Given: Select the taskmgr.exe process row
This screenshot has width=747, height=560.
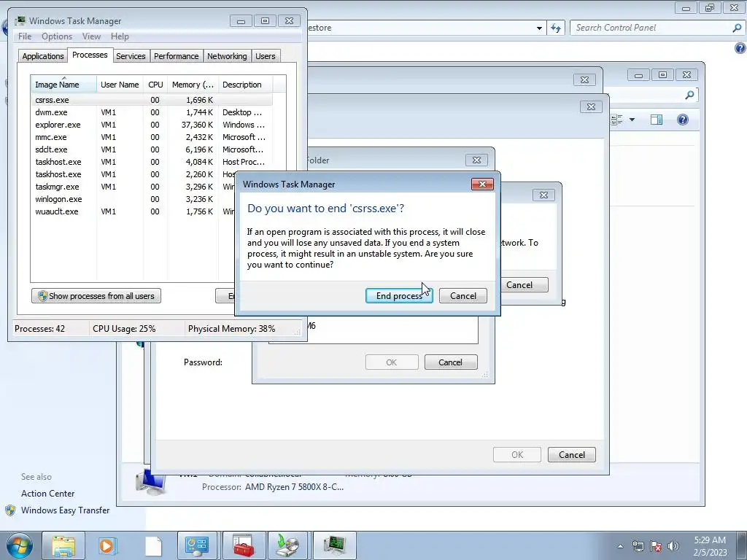Looking at the screenshot, I should click(x=133, y=187).
